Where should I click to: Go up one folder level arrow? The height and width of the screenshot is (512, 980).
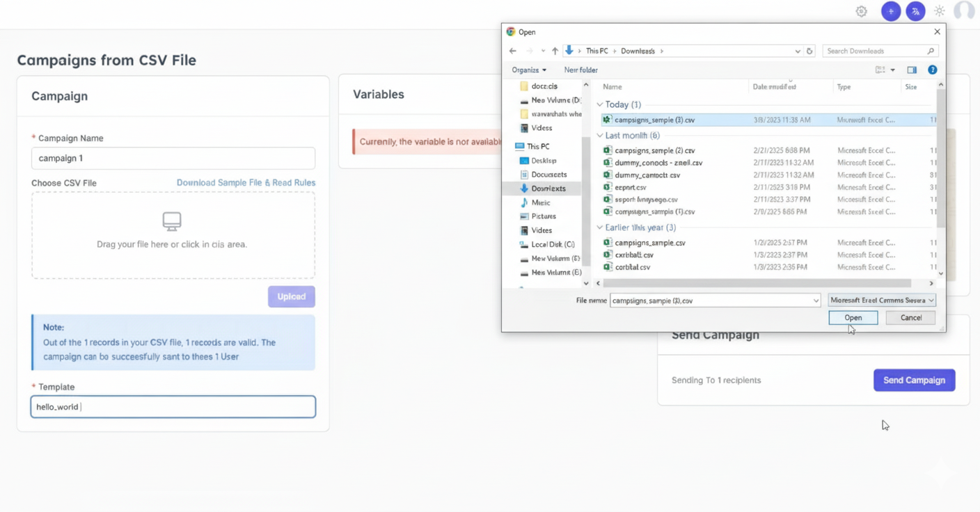click(x=555, y=51)
